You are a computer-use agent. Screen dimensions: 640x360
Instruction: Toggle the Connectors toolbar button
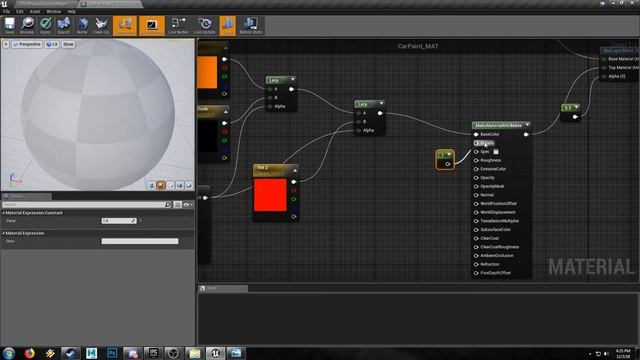pos(125,25)
